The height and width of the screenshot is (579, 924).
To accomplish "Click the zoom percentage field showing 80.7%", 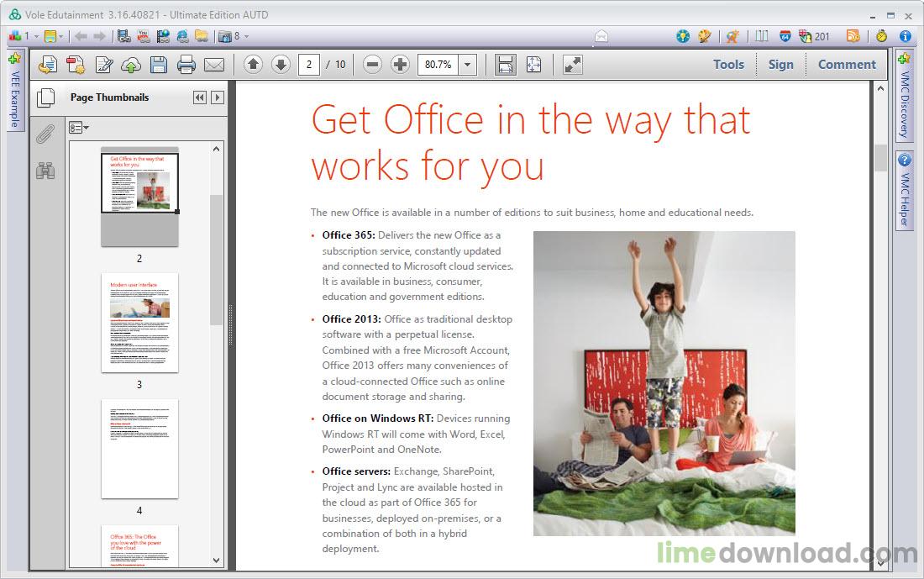I will (x=438, y=64).
